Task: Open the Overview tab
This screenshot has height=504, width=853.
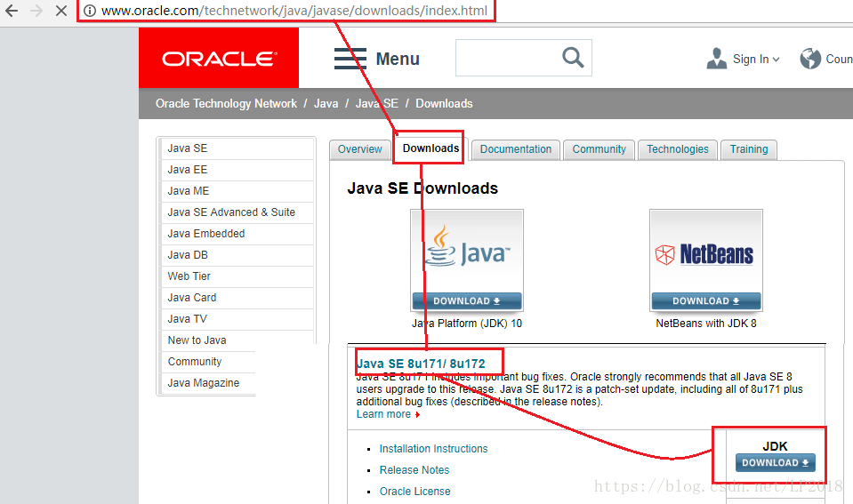Action: tap(359, 149)
